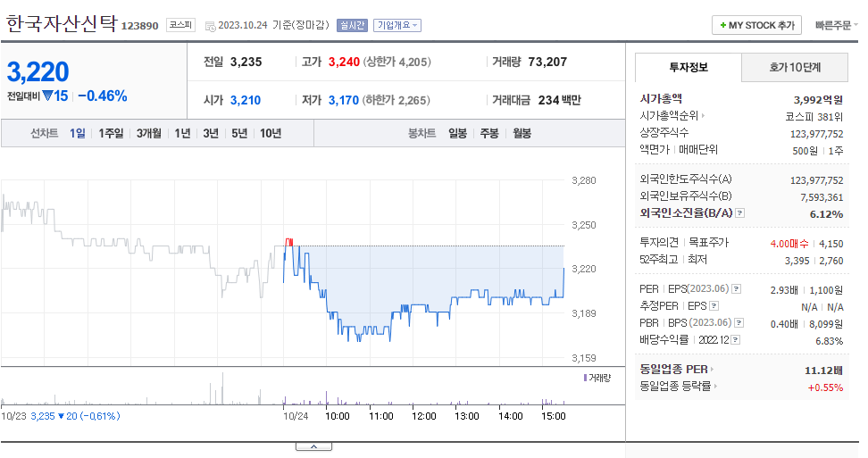Select 3개월 line chart period
Screen dimensions: 868x458
coord(149,133)
